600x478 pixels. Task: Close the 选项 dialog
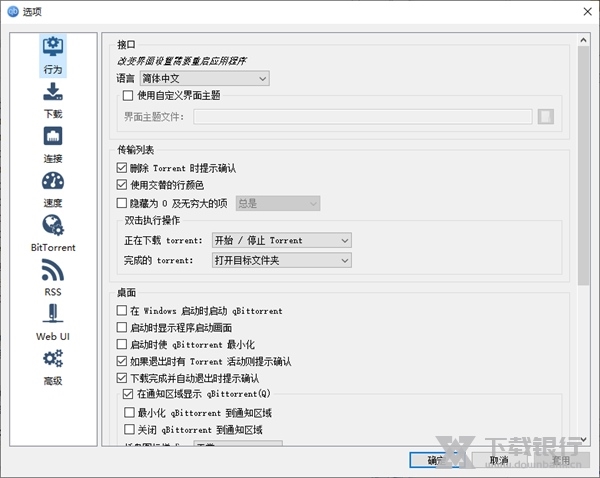coord(587,11)
